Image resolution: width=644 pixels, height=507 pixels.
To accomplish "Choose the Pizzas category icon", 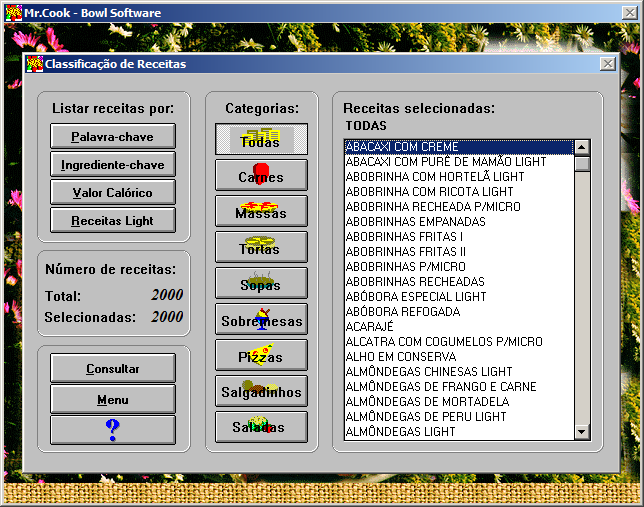I will pyautogui.click(x=261, y=355).
